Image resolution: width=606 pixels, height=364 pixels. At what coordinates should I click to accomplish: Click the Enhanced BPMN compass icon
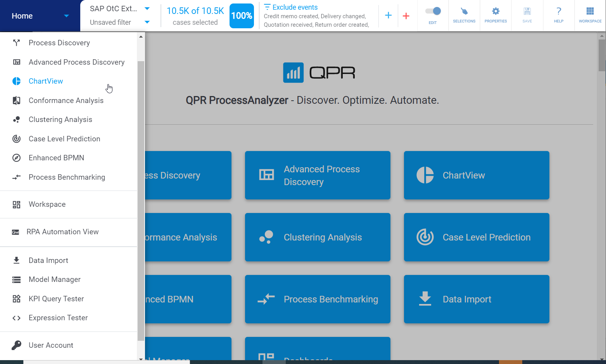point(16,158)
